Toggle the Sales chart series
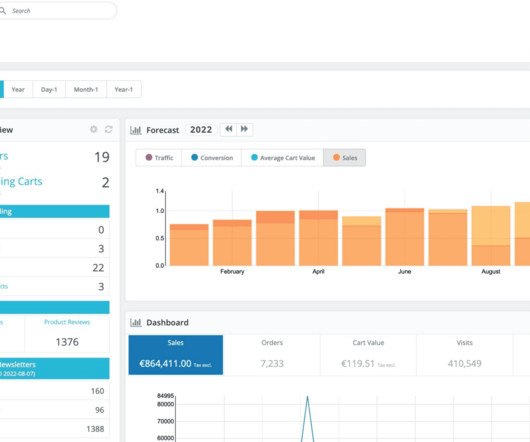The height and width of the screenshot is (442, 530). tap(344, 158)
